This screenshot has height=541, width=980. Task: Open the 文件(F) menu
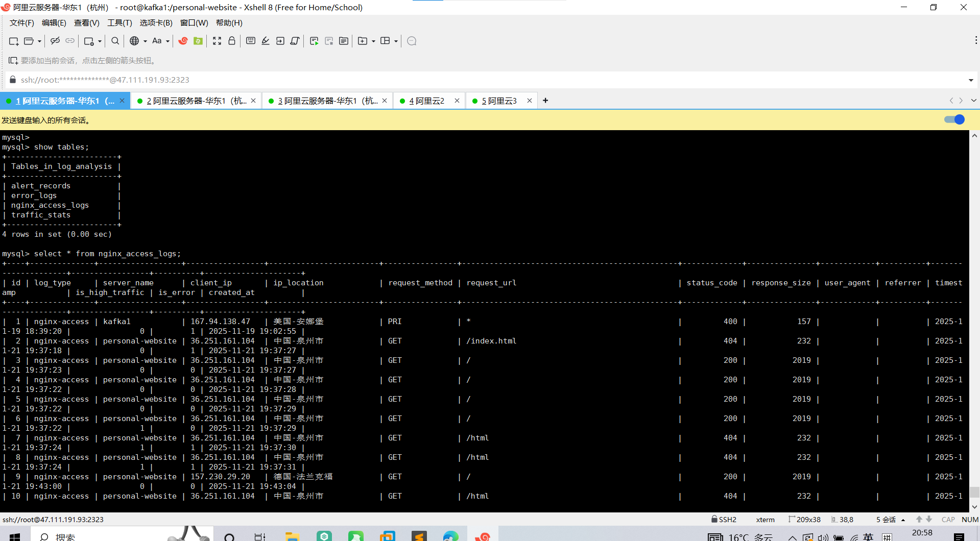[21, 23]
